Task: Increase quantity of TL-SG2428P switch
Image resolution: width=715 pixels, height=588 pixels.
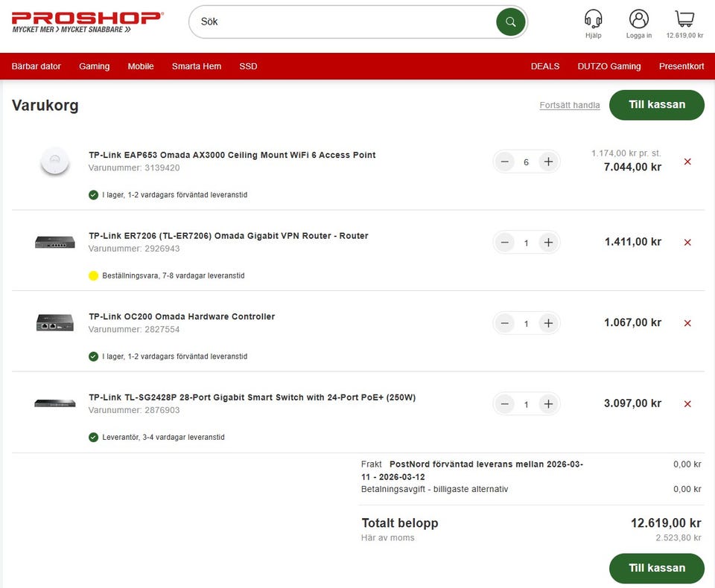Action: point(548,404)
